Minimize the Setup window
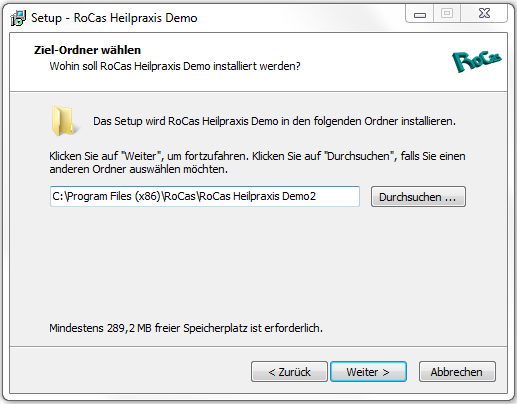Screen dimensions: 517x404 click(x=420, y=14)
